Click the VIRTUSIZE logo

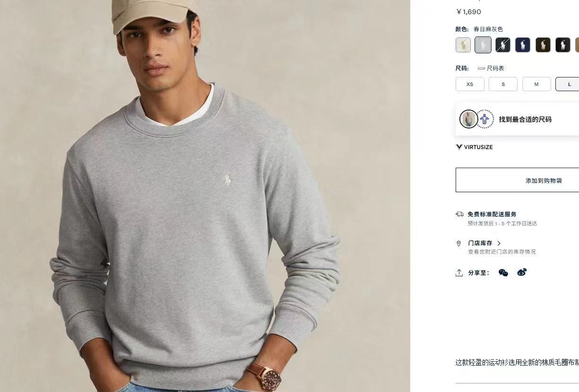474,147
